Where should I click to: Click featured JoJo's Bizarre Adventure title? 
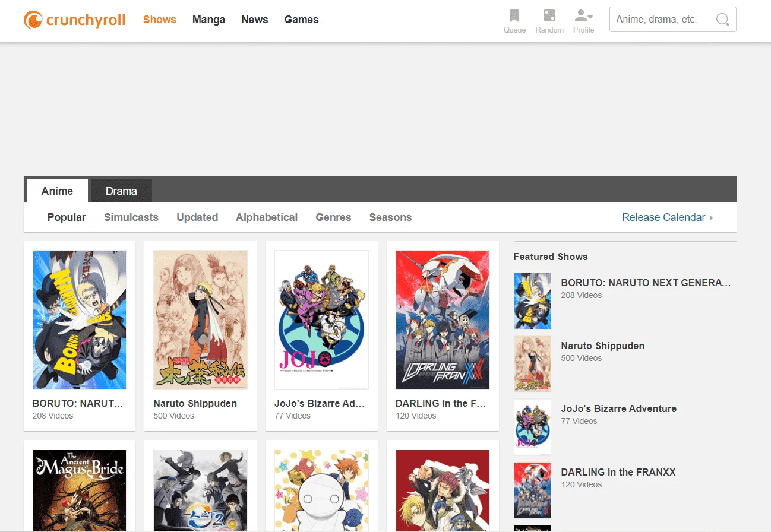618,408
